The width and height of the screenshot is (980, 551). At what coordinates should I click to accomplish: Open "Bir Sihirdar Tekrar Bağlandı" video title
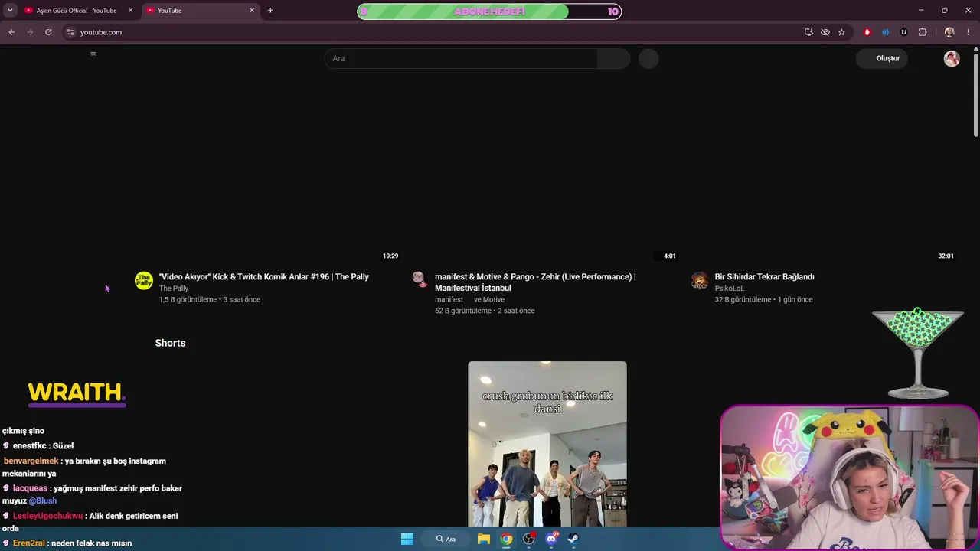pyautogui.click(x=764, y=277)
